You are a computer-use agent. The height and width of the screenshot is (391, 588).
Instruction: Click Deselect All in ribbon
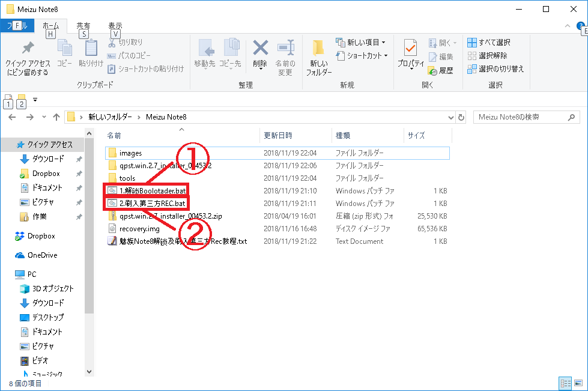488,56
